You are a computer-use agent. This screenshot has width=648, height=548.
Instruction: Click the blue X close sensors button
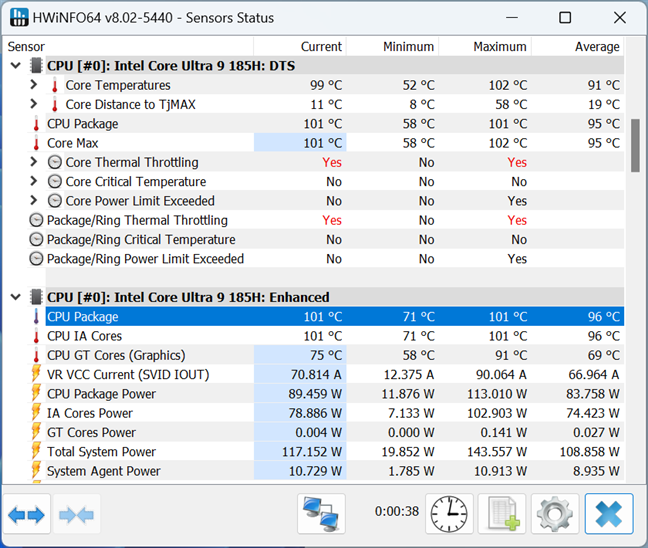tap(609, 515)
